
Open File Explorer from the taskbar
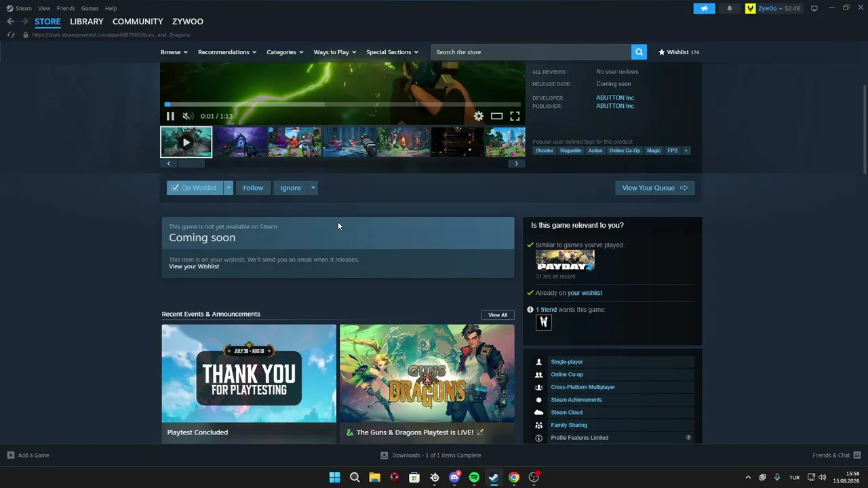374,477
